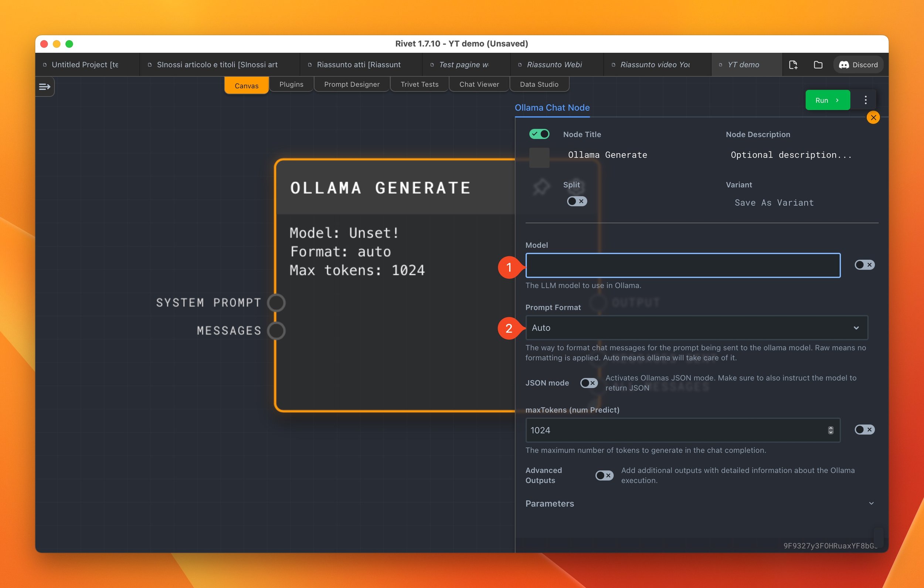924x588 pixels.
Task: Click the Messages input port
Action: 276,331
